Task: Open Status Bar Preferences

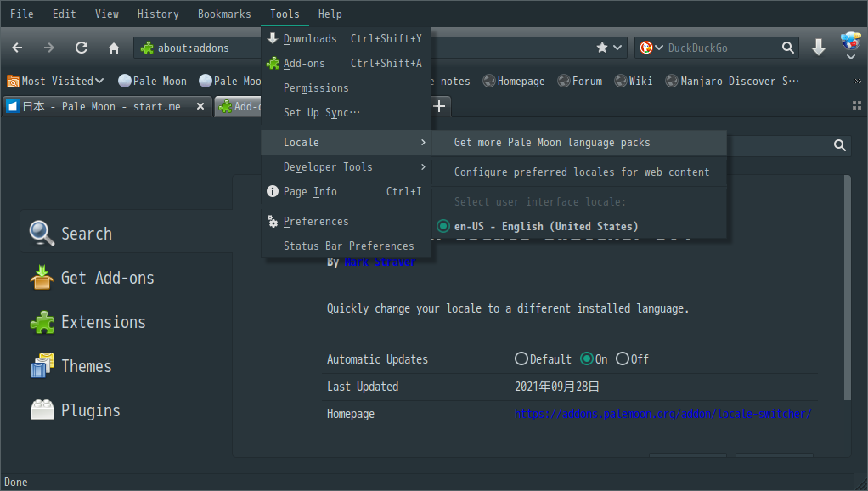Action: pos(346,245)
